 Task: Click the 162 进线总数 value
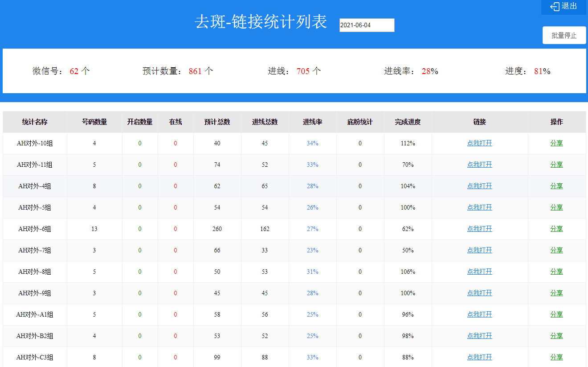(x=265, y=229)
